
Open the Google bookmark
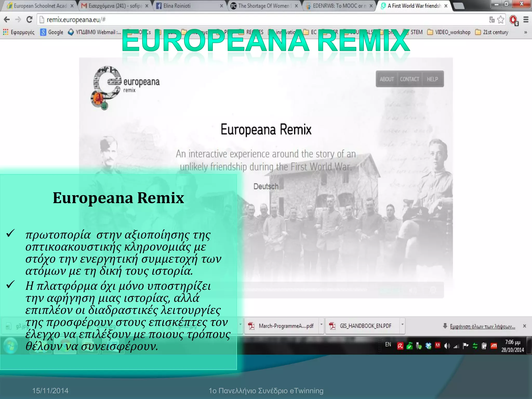tap(52, 32)
